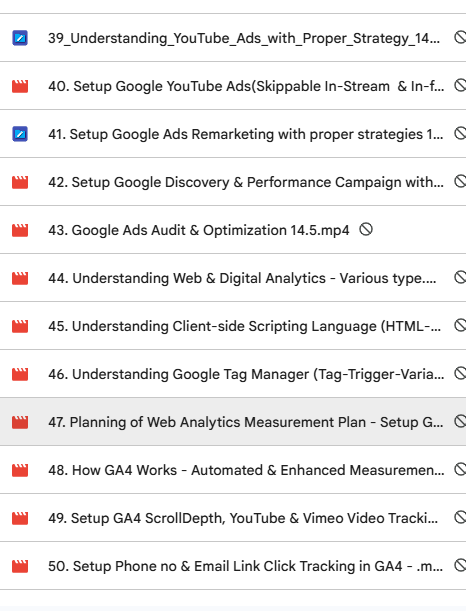This screenshot has height=611, width=466.
Task: Click restricted-download icon on 50. Setup Phone no & Email row
Action: (x=461, y=565)
